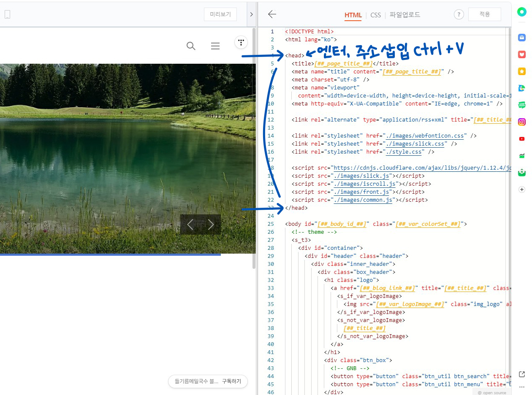This screenshot has width=532, height=395.
Task: Click the preview pane vertical scrollbar
Action: tap(254, 148)
